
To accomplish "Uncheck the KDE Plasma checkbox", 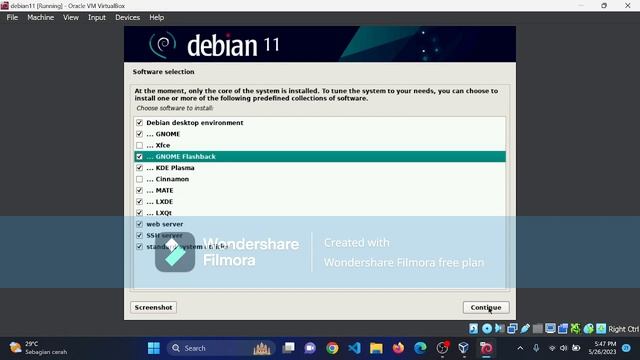I will (139, 168).
